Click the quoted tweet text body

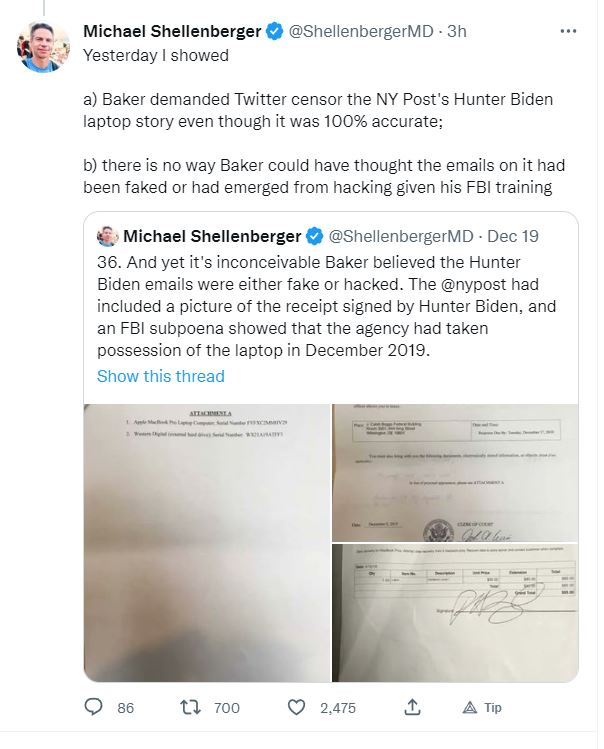[330, 303]
